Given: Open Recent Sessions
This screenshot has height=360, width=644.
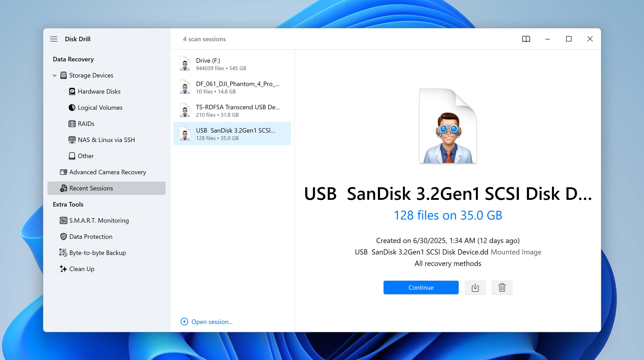Looking at the screenshot, I should [107, 188].
